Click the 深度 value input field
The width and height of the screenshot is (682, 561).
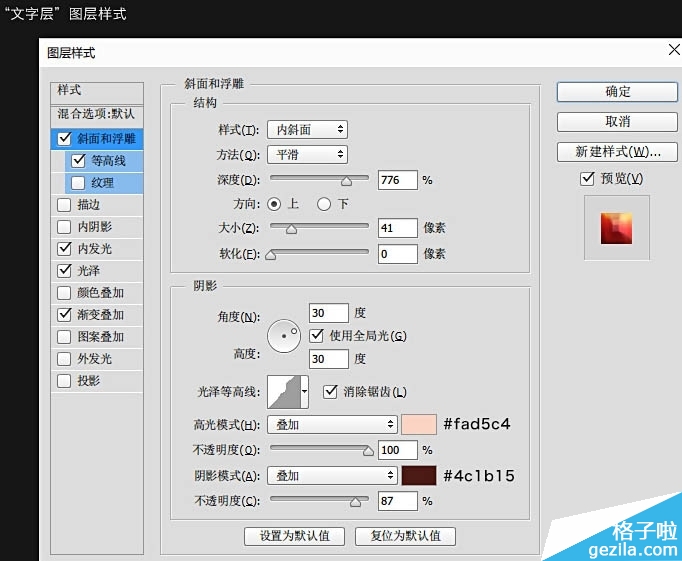[397, 181]
